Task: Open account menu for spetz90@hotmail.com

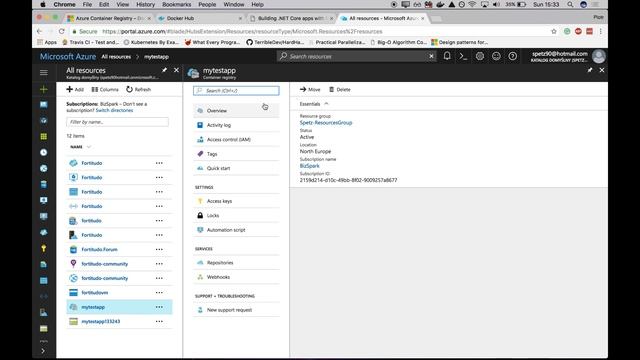Action: point(568,56)
